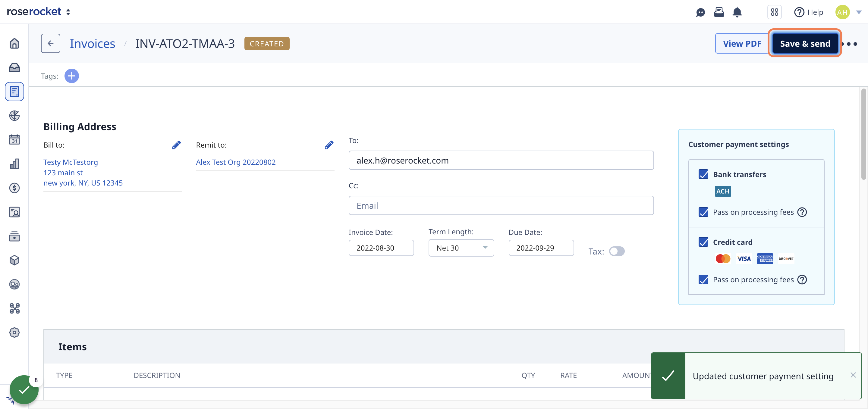Click the Cc Email input field
This screenshot has width=868, height=409.
click(x=501, y=205)
